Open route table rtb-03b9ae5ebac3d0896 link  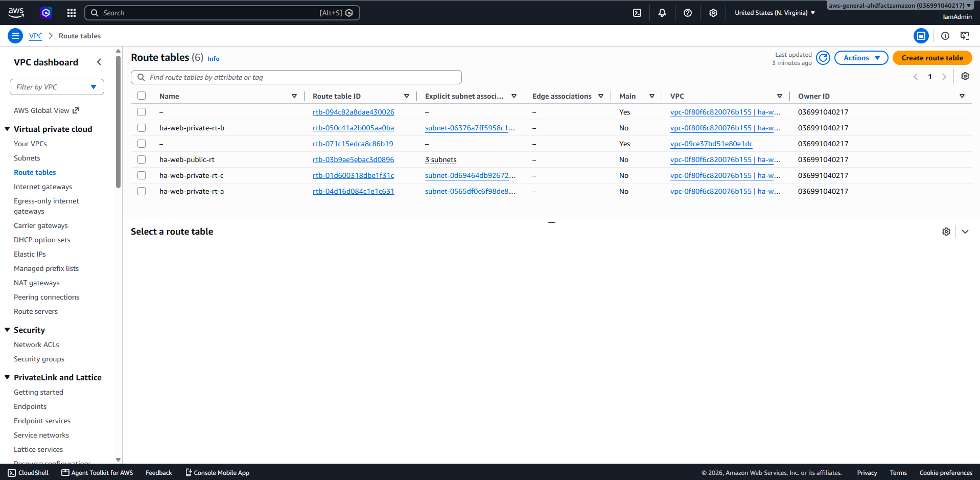click(x=353, y=159)
